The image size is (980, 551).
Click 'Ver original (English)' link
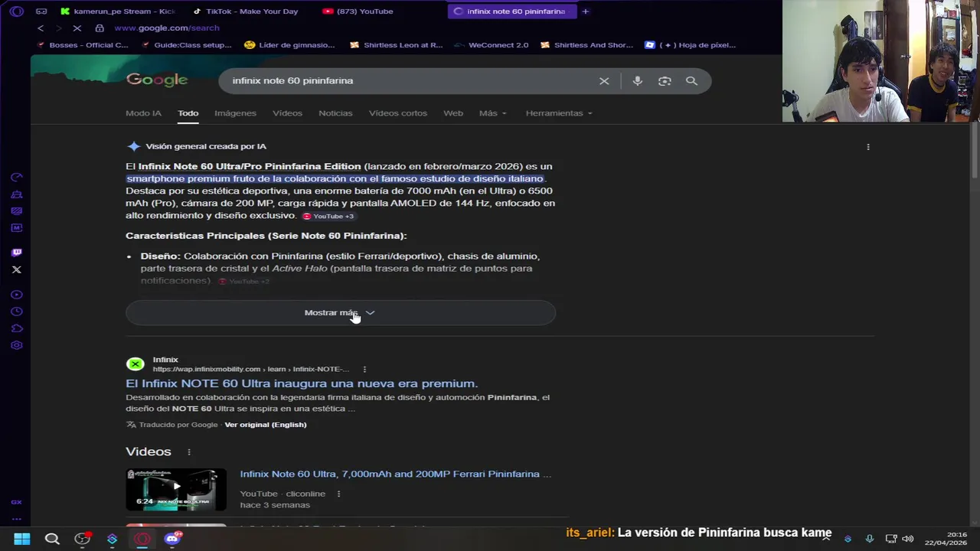(x=265, y=425)
